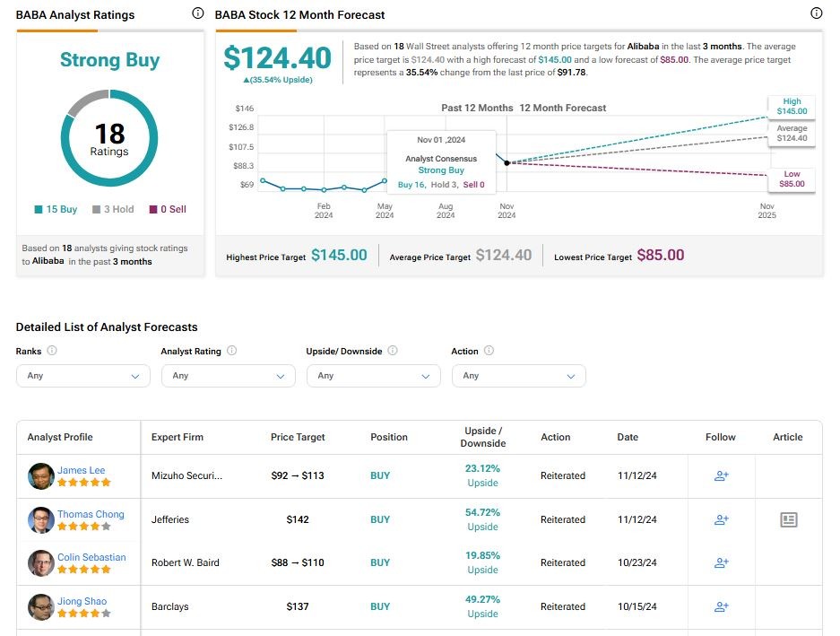Click info icon next to Action filter
Viewport: 840px width, 636px height.
pos(489,351)
